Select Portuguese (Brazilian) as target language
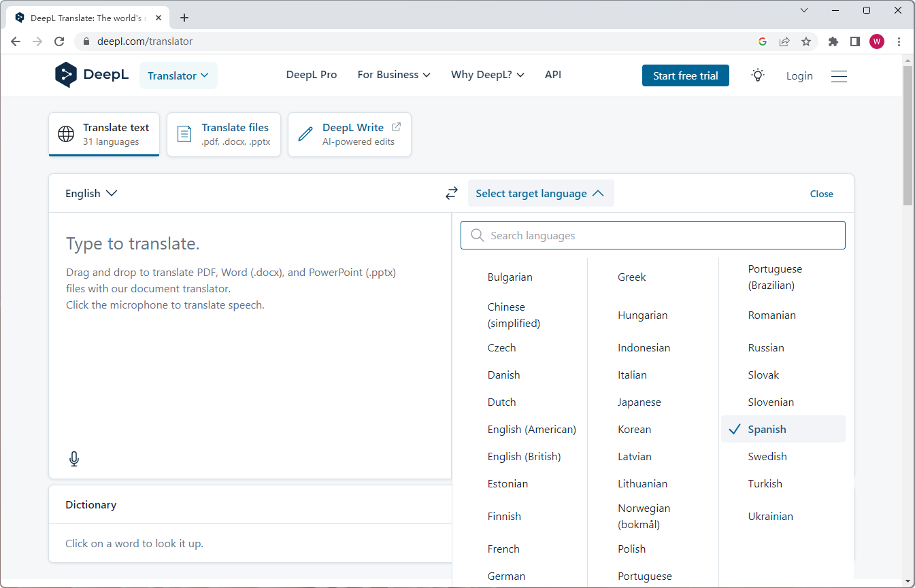 [x=775, y=277]
